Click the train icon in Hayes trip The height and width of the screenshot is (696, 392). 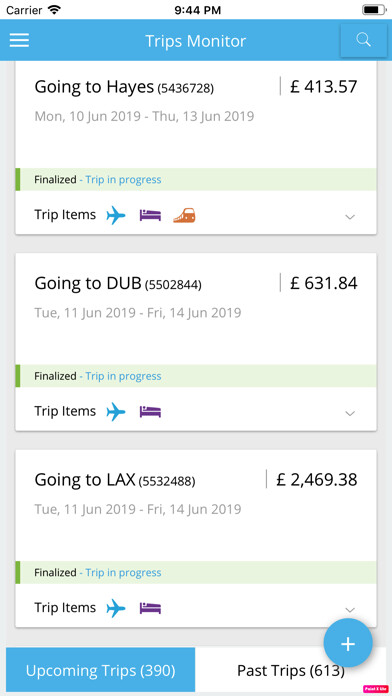[x=184, y=216]
